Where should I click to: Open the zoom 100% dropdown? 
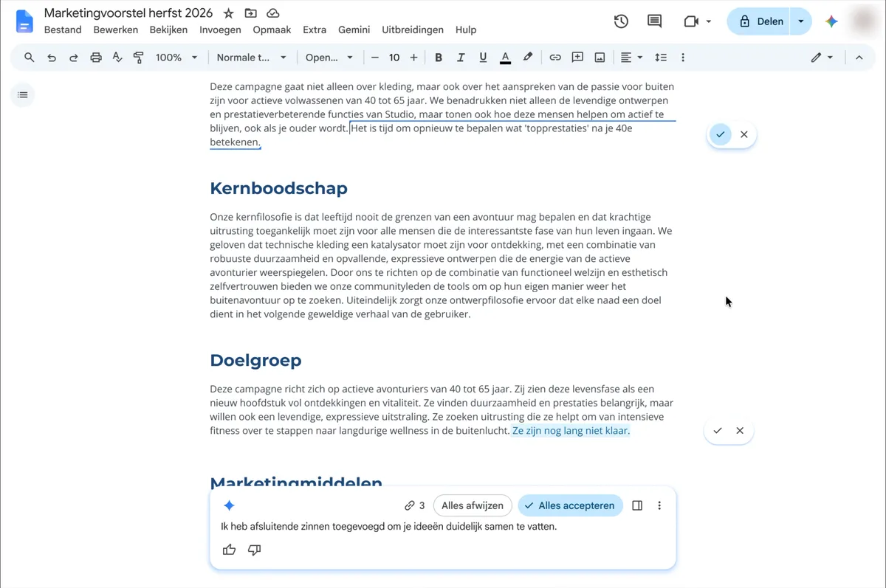point(176,58)
